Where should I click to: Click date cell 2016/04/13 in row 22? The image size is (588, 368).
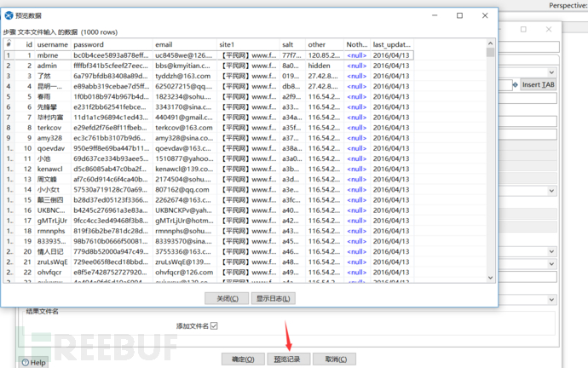(x=391, y=273)
